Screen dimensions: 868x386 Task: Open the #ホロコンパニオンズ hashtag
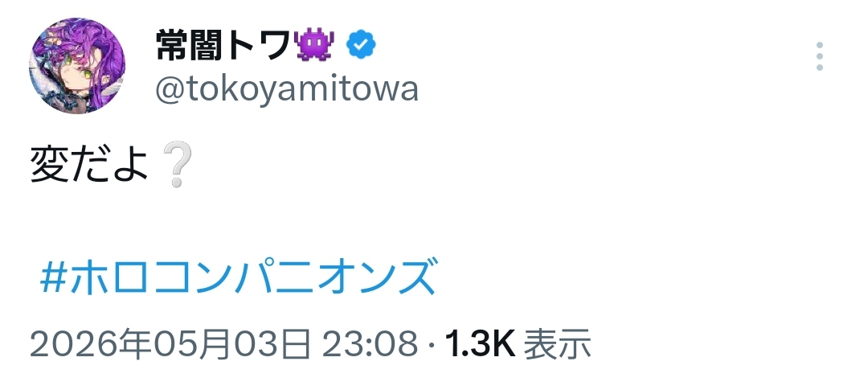tap(240, 277)
